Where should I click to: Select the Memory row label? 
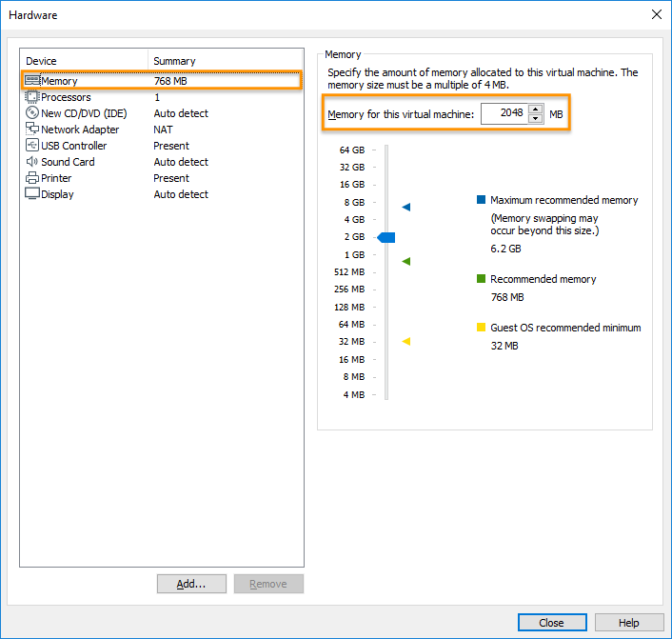point(59,81)
